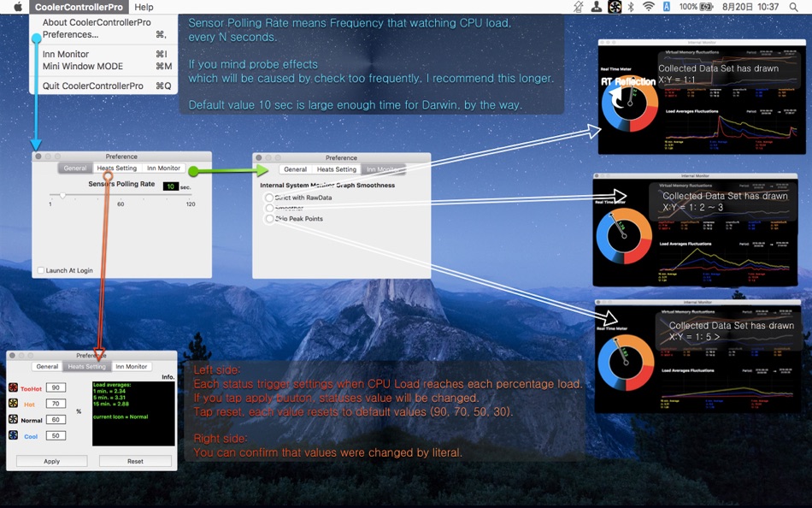The width and height of the screenshot is (812, 508).
Task: Click the Cool label text
Action: click(31, 436)
